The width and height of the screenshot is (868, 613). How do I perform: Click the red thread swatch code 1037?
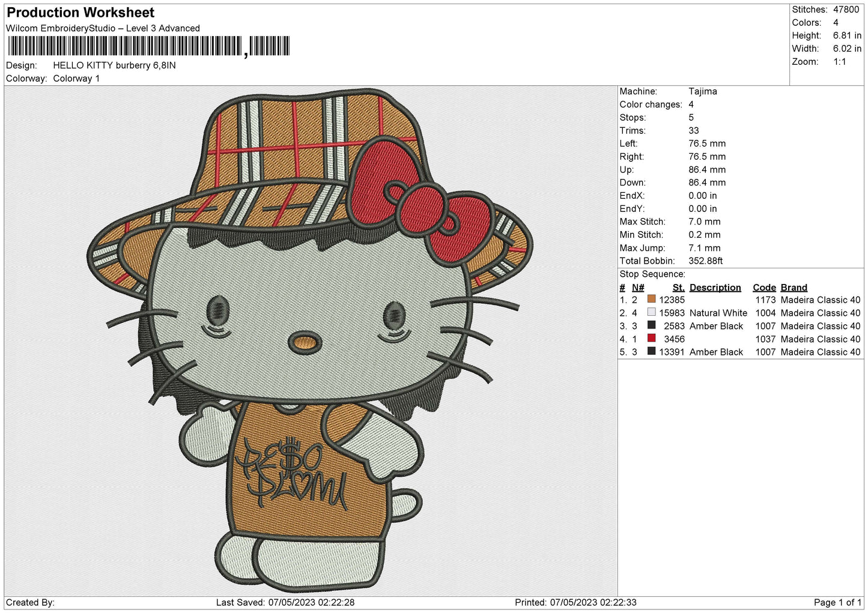point(651,339)
